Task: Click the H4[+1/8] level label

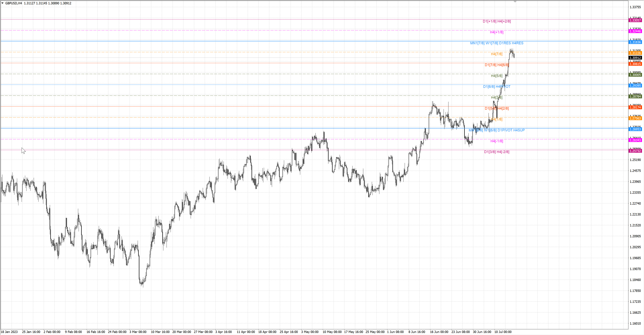Action: click(496, 32)
